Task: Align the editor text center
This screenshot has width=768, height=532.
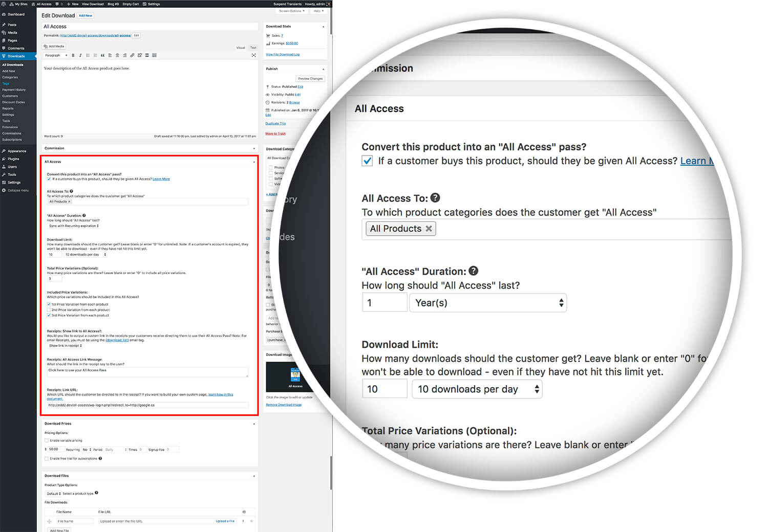Action: [117, 55]
